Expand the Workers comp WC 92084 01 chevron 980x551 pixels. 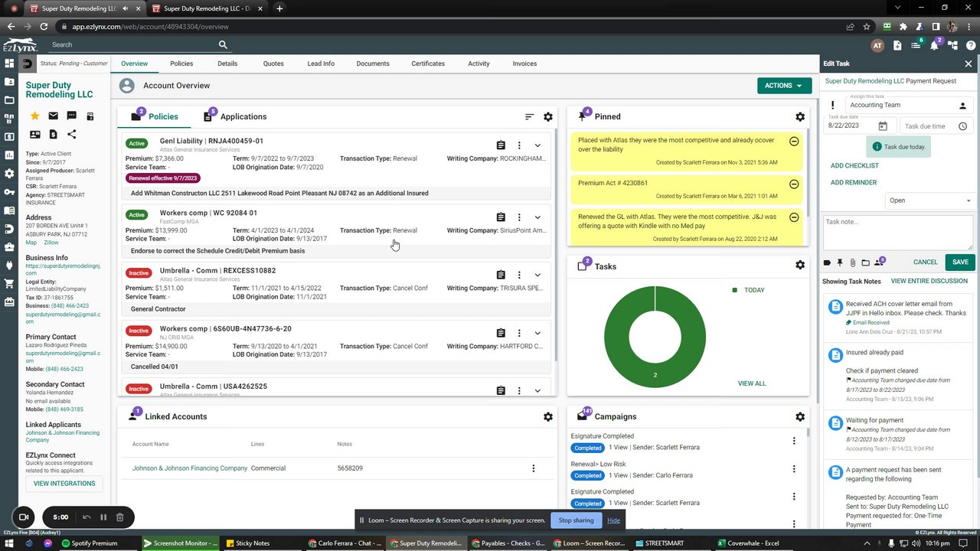(x=537, y=217)
